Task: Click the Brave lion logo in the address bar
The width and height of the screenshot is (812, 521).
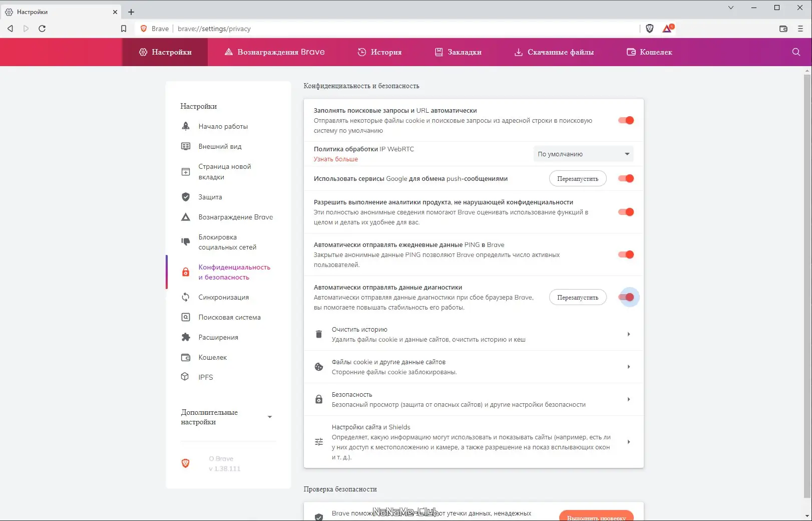Action: point(144,29)
